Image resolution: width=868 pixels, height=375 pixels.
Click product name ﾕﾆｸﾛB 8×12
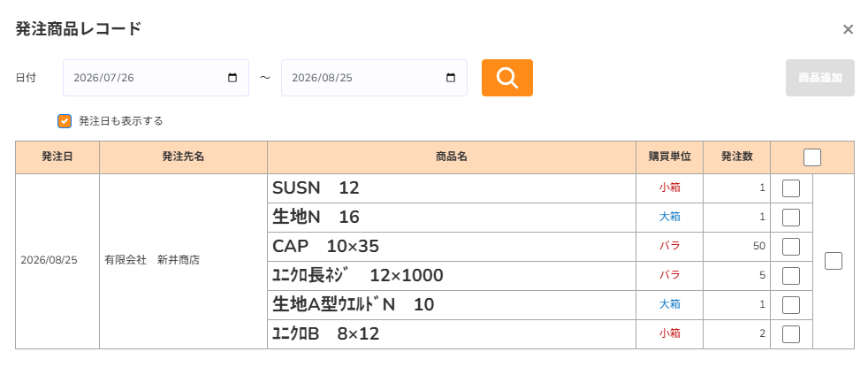[325, 334]
